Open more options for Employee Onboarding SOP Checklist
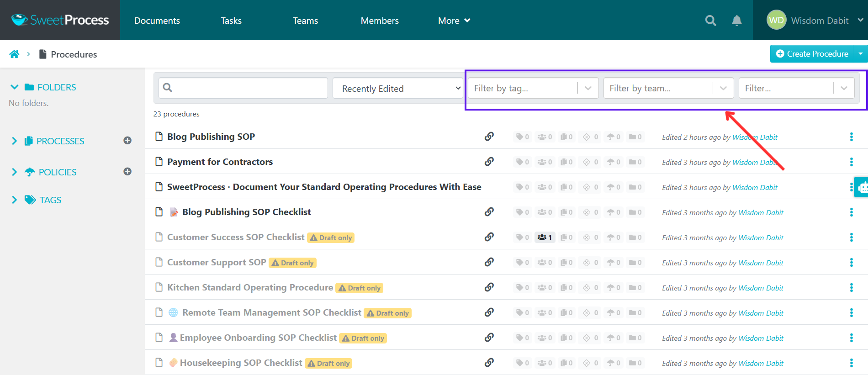 [x=851, y=338]
